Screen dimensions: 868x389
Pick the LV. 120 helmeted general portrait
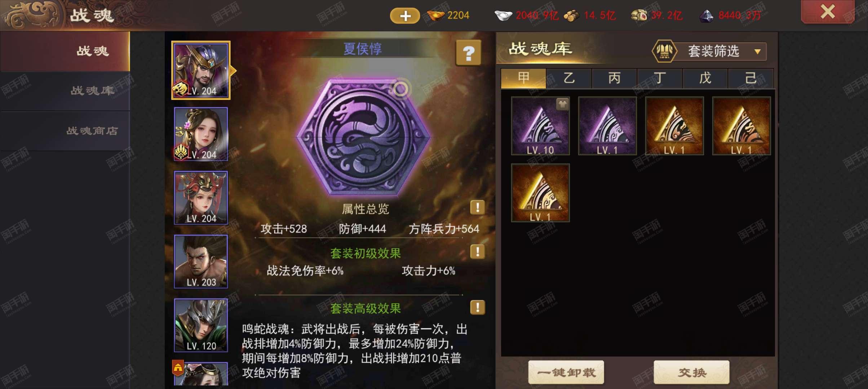[x=201, y=325]
